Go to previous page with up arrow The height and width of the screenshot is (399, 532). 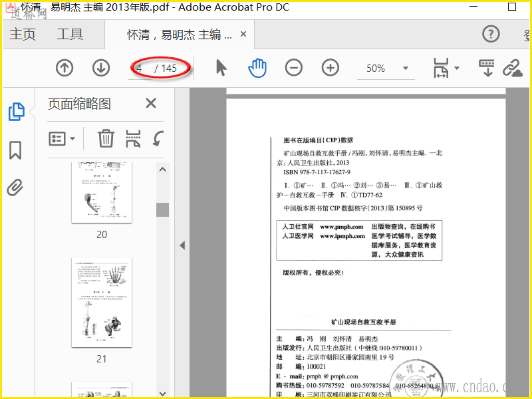pyautogui.click(x=65, y=68)
